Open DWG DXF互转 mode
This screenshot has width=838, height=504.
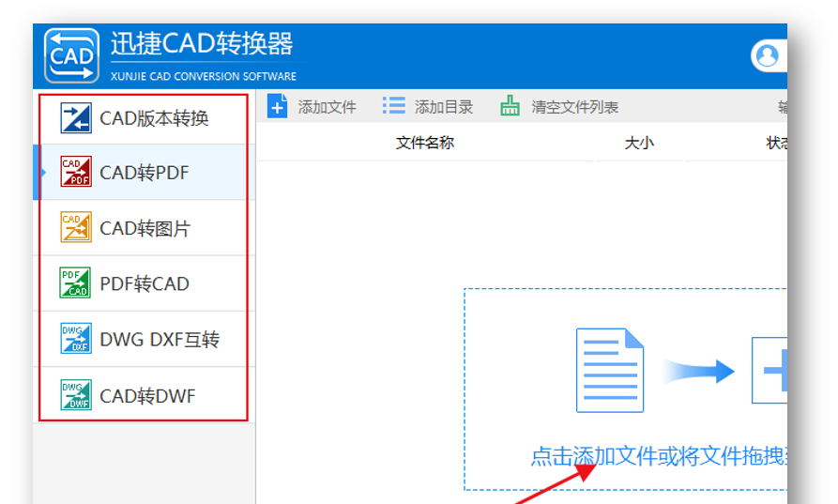(144, 339)
